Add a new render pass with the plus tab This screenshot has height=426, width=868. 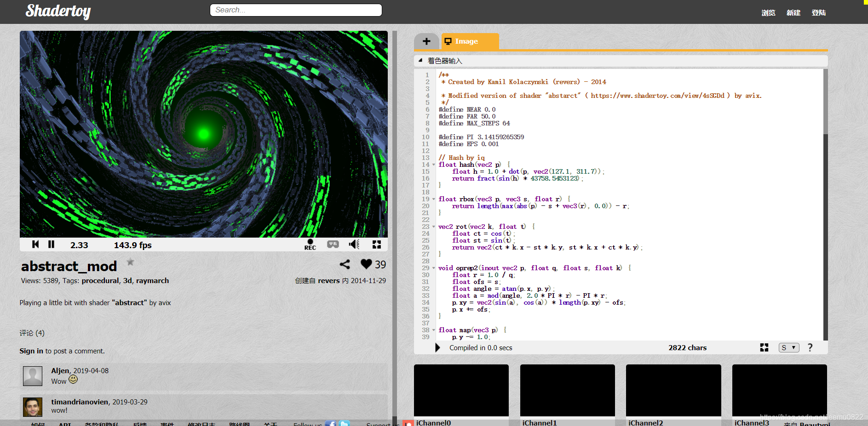[x=426, y=41]
